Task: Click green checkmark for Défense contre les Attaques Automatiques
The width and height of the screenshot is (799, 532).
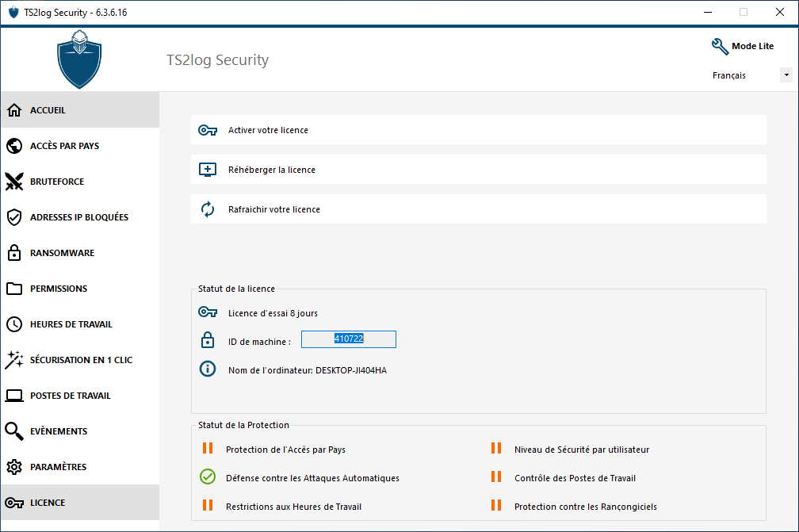Action: click(208, 477)
